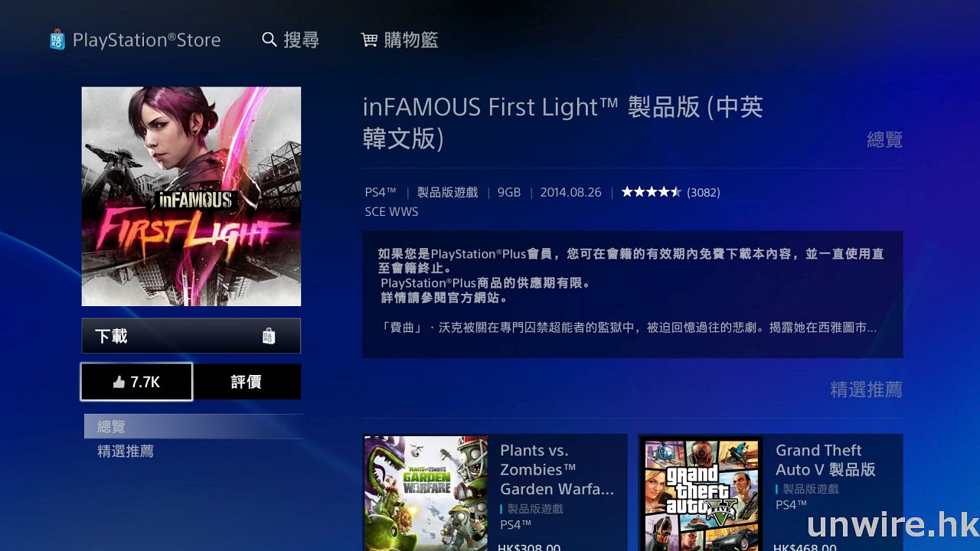
Task: Click the thumbs-up like icon
Action: [119, 382]
